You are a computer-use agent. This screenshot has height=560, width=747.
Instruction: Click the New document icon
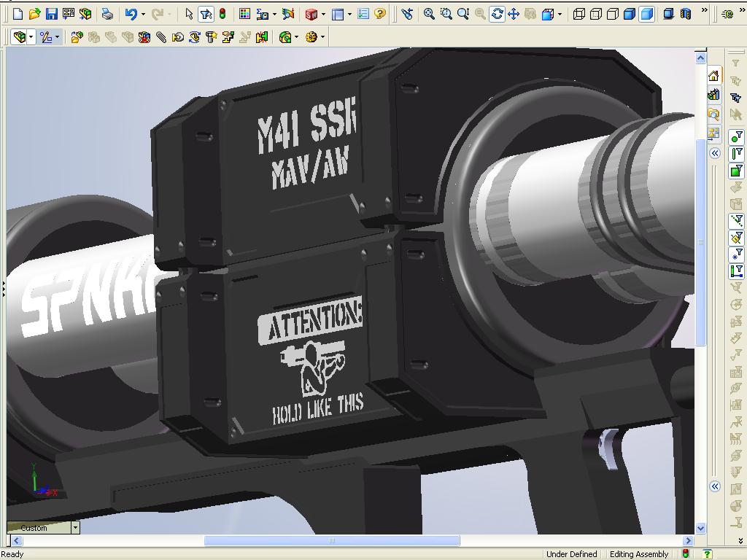click(18, 14)
